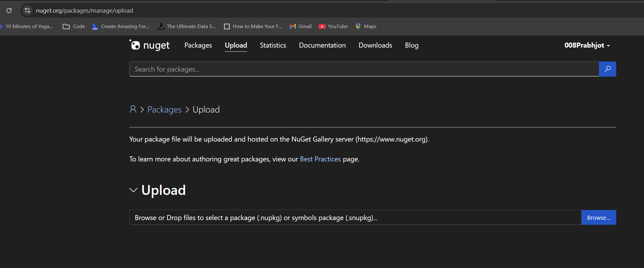Click the nuget.org URL in address bar

coord(84,10)
